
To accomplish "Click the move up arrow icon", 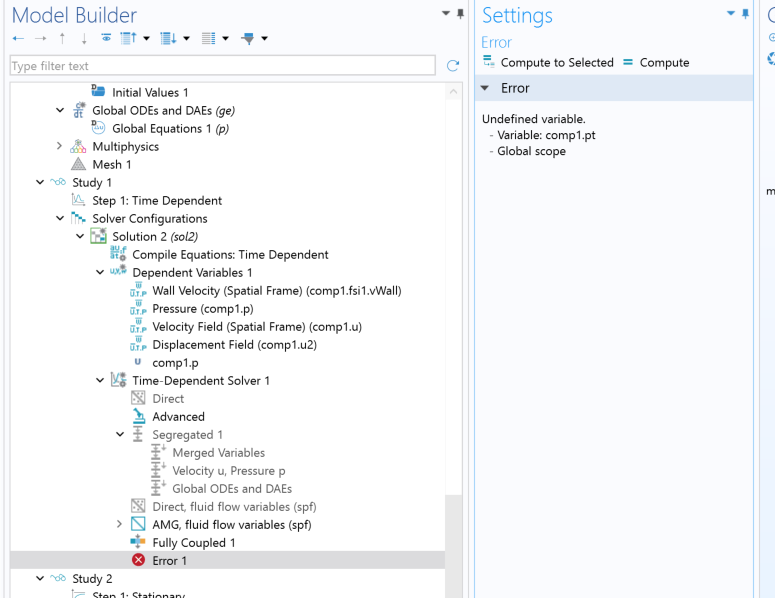I will 62,38.
